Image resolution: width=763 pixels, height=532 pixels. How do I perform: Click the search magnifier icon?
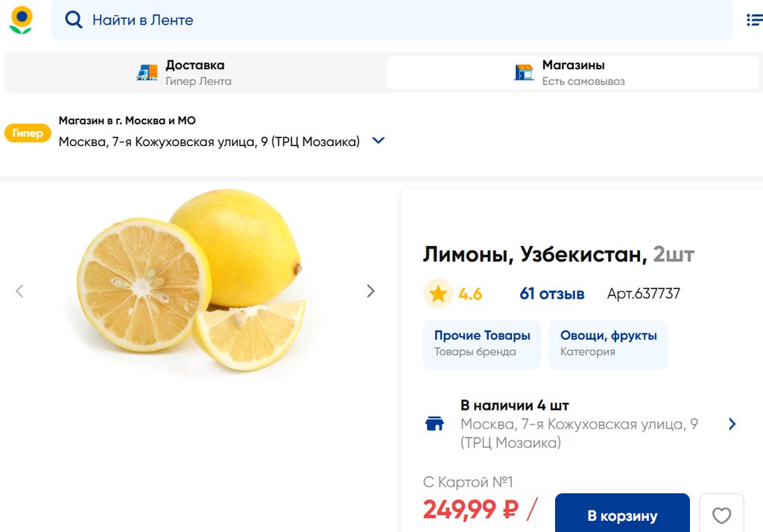point(74,20)
